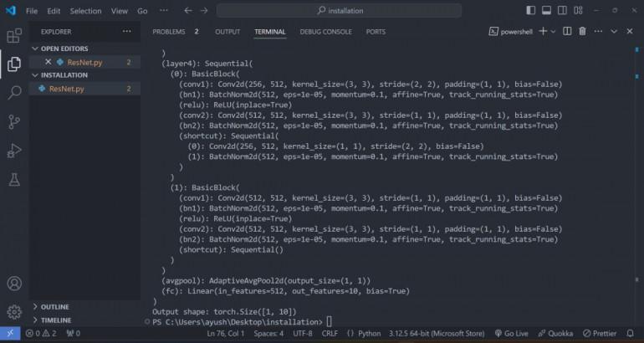This screenshot has width=644, height=343.
Task: Toggle the bottom panel layout icon
Action: click(x=546, y=11)
